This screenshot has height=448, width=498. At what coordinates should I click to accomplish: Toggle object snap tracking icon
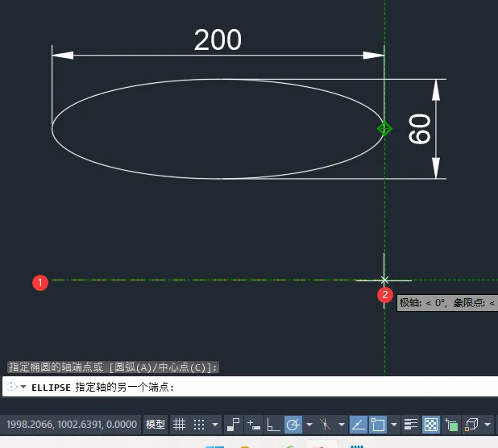click(359, 425)
